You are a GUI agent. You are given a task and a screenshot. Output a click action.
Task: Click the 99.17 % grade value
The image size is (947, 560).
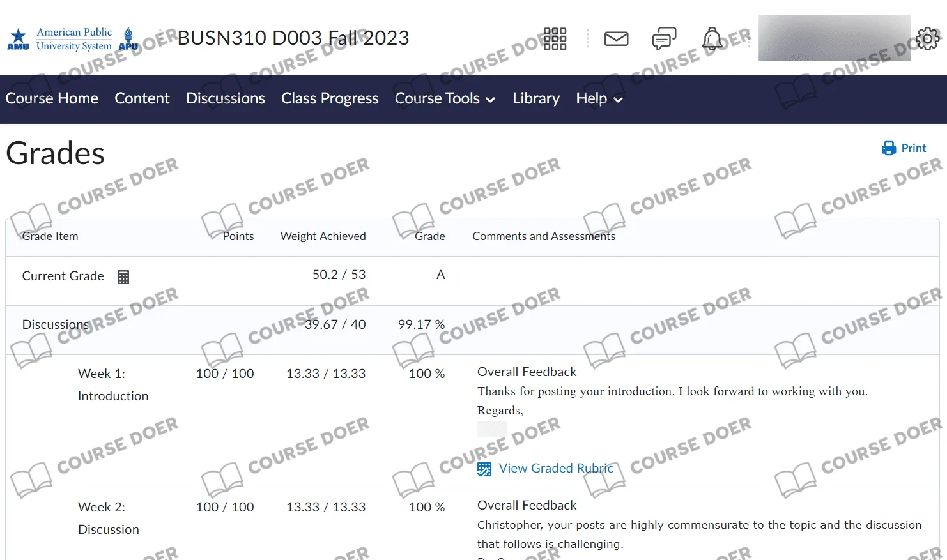pos(421,324)
